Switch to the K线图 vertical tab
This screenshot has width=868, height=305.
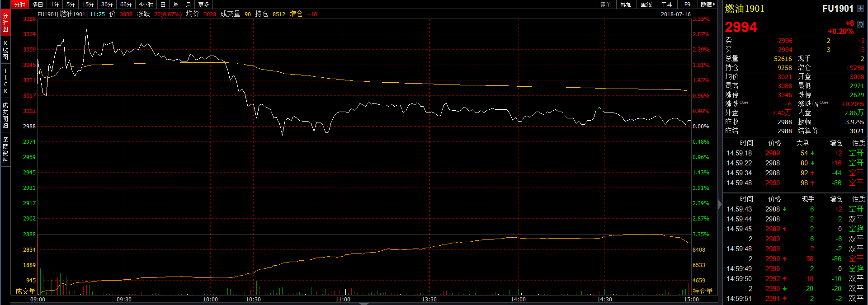click(5, 50)
